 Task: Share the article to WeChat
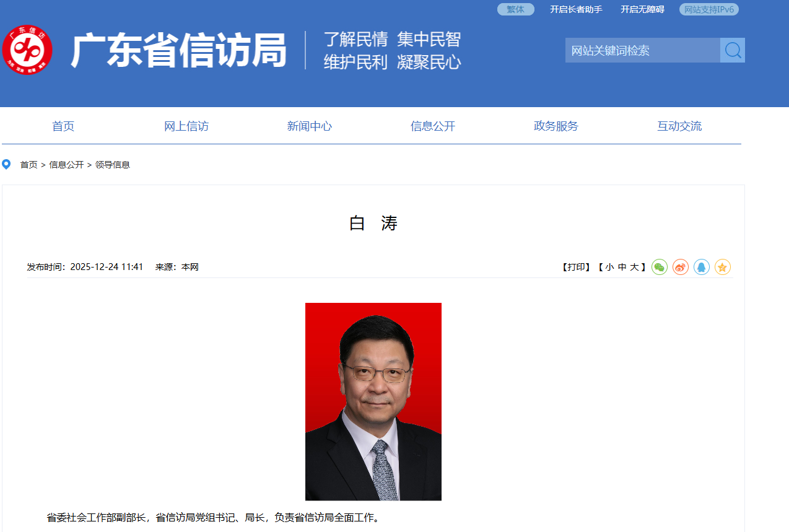pos(660,267)
